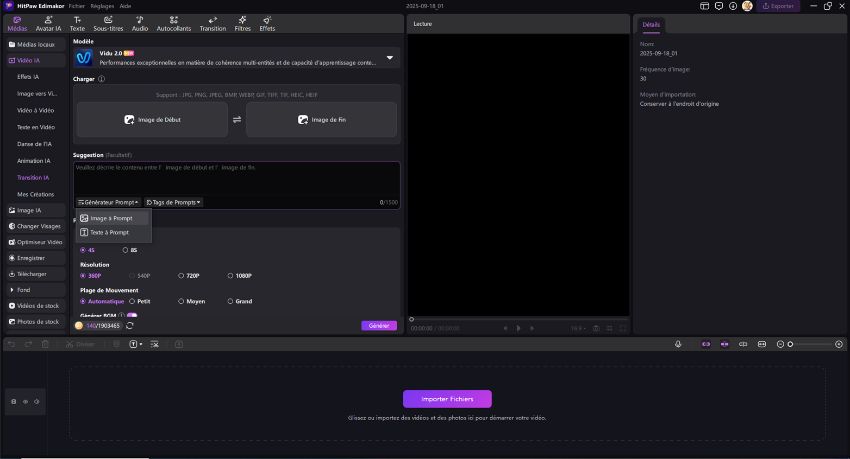Viewport: 850px width, 459px height.
Task: Open the feedback message icon in title bar
Action: point(719,6)
